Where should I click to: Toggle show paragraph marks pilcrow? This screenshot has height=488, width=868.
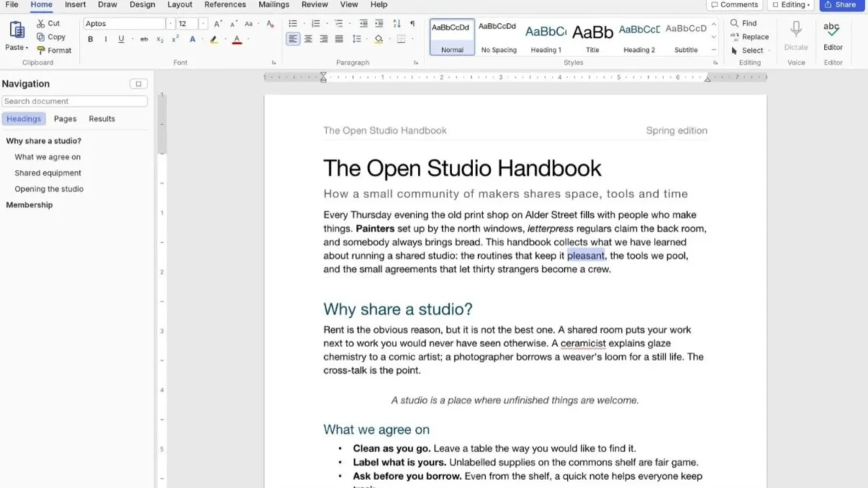coord(412,24)
